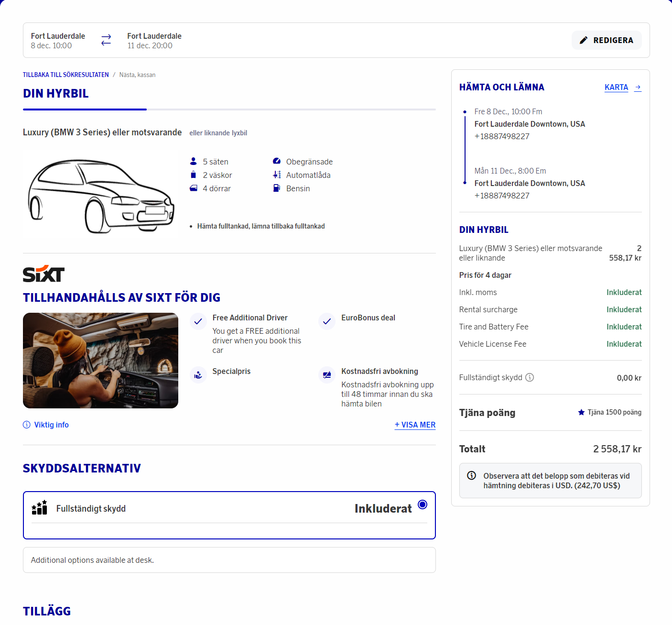This screenshot has width=672, height=625.
Task: Click the pencil icon on REDIGERA
Action: [584, 40]
